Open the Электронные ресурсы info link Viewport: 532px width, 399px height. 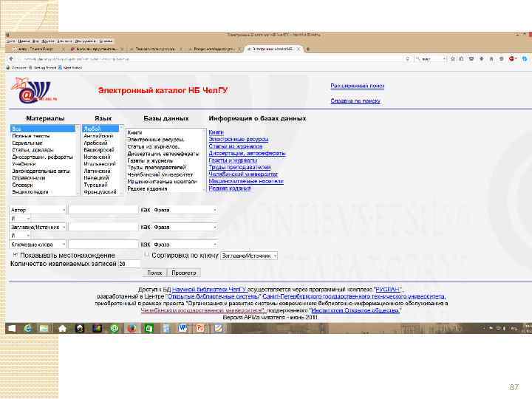tap(238, 139)
